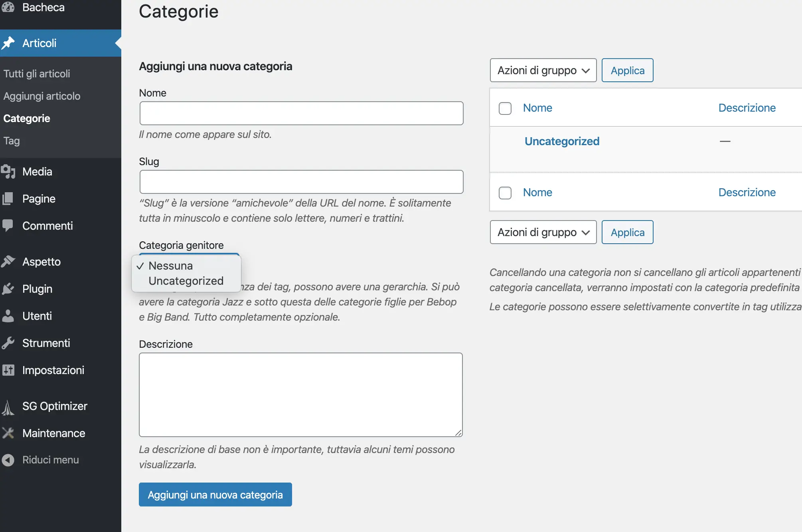Click the Aspetto paintbrush icon
The image size is (802, 532).
[8, 262]
